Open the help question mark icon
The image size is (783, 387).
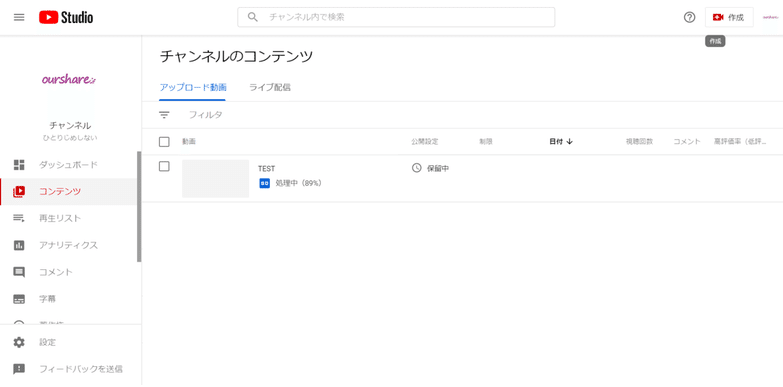[x=689, y=17]
